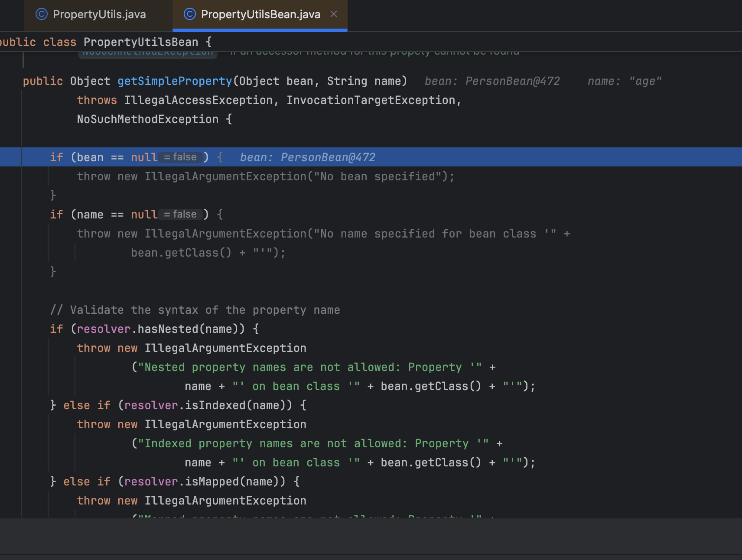Image resolution: width=742 pixels, height=560 pixels.
Task: Click the "Indexed property names are not allowed" string
Action: coord(313,443)
